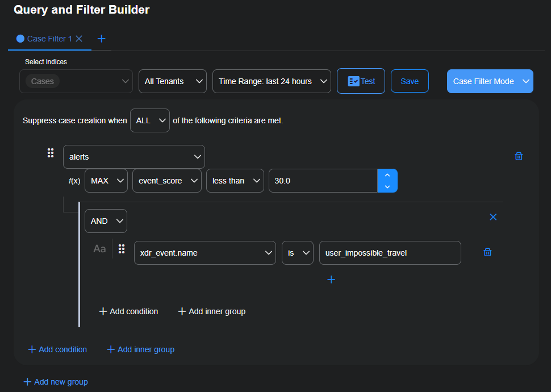Delete the alerts criteria using its trash icon

518,156
